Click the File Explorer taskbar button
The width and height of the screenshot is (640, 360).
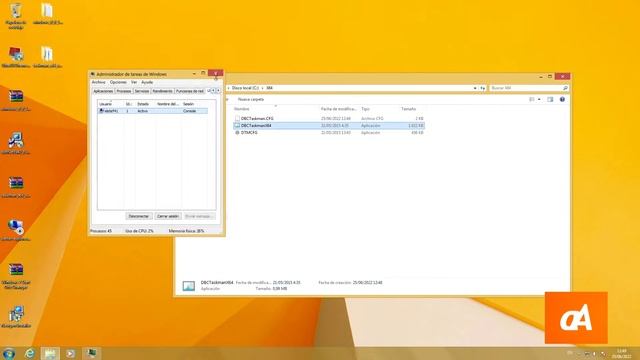tap(50, 353)
